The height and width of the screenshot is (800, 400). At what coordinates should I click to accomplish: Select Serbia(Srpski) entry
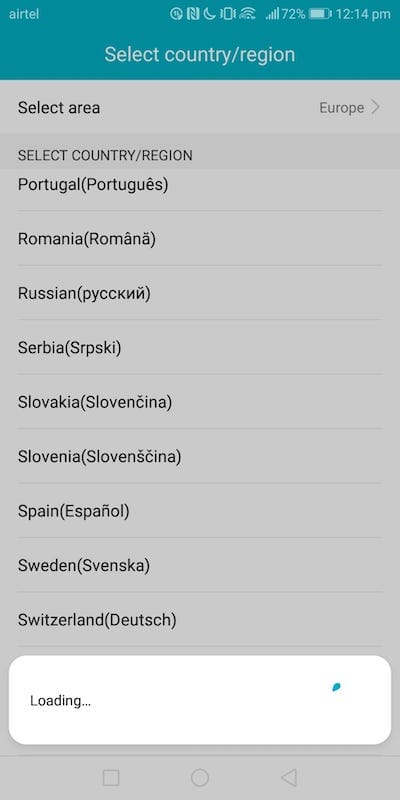(200, 347)
